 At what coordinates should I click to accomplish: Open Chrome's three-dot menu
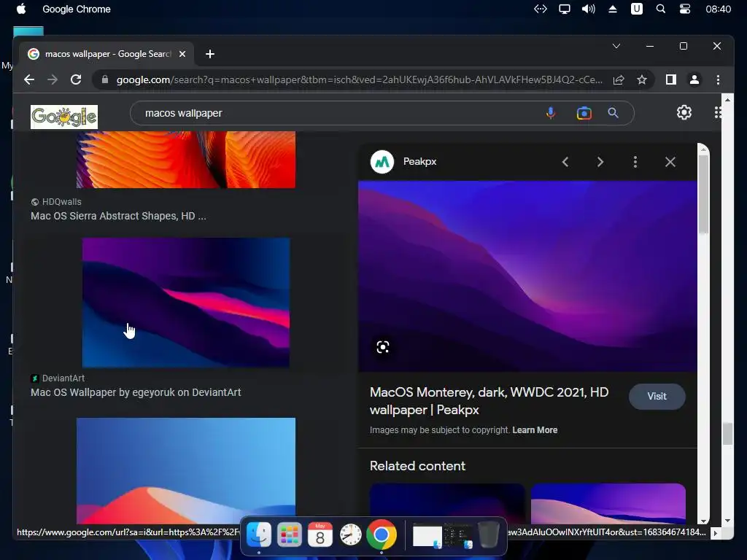click(718, 79)
